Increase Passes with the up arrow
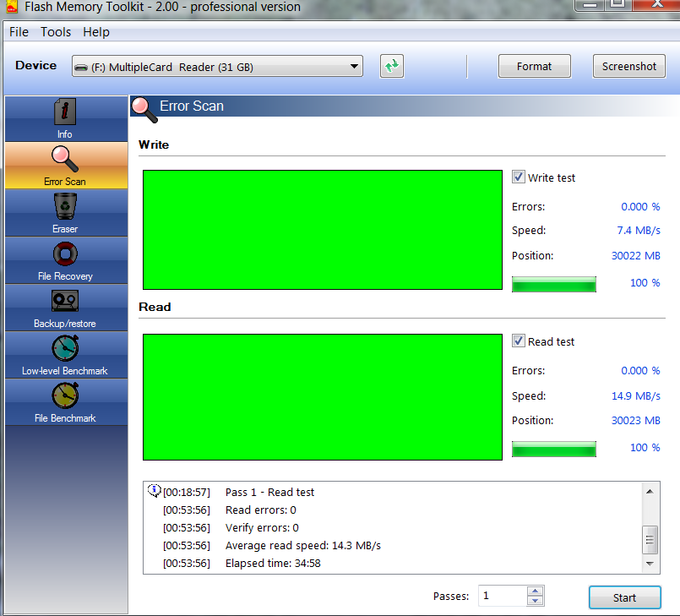 click(535, 591)
